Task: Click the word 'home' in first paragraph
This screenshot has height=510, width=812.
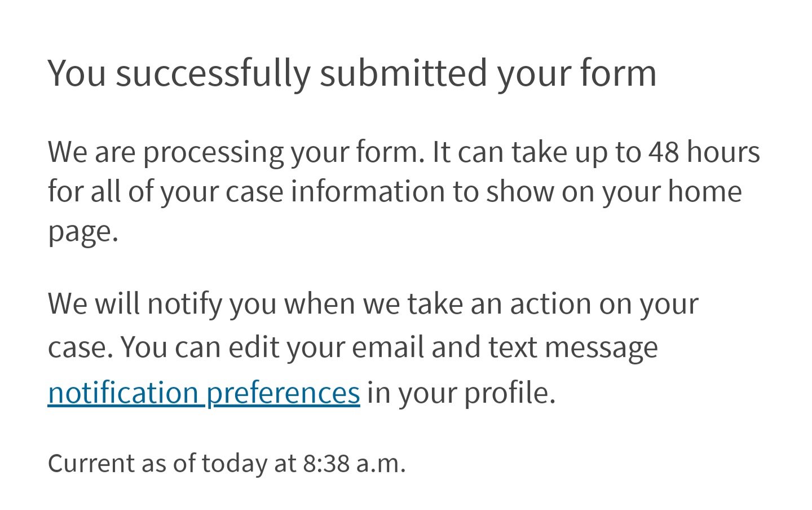Action: click(705, 192)
